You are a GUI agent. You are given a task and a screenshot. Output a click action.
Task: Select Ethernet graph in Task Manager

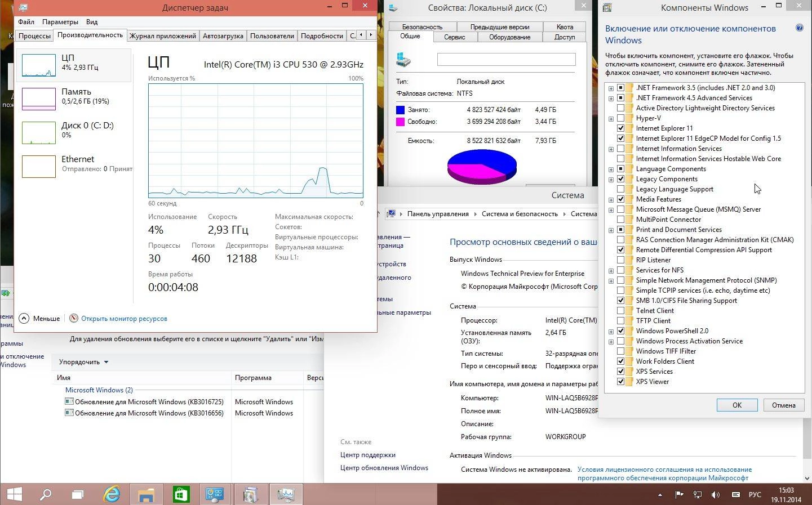click(x=38, y=166)
